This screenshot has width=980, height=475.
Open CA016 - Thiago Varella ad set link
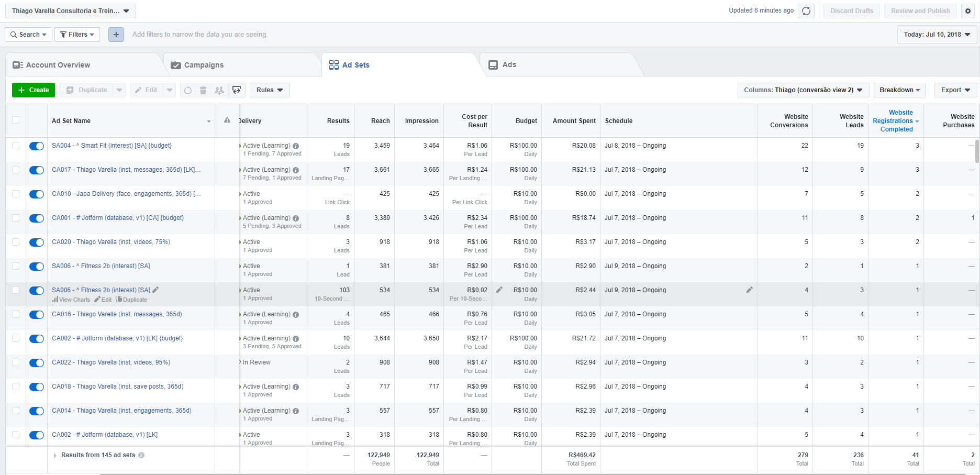(x=117, y=314)
